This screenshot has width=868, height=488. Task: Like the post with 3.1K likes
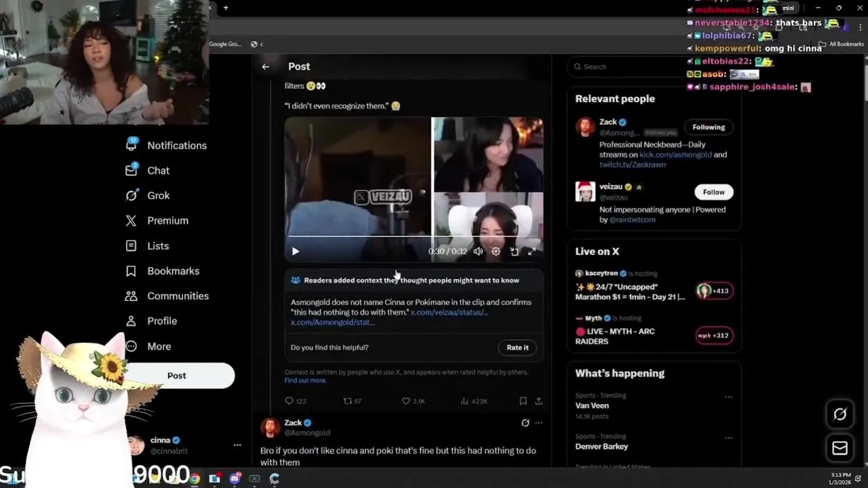click(413, 401)
